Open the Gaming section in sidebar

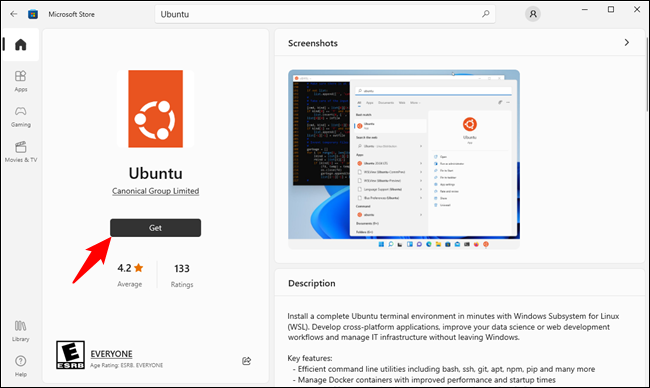(x=20, y=116)
